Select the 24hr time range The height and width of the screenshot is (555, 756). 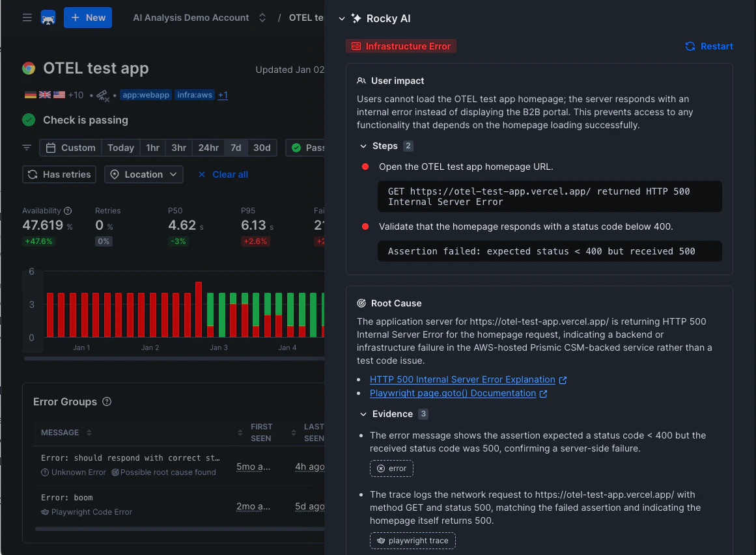pyautogui.click(x=208, y=147)
